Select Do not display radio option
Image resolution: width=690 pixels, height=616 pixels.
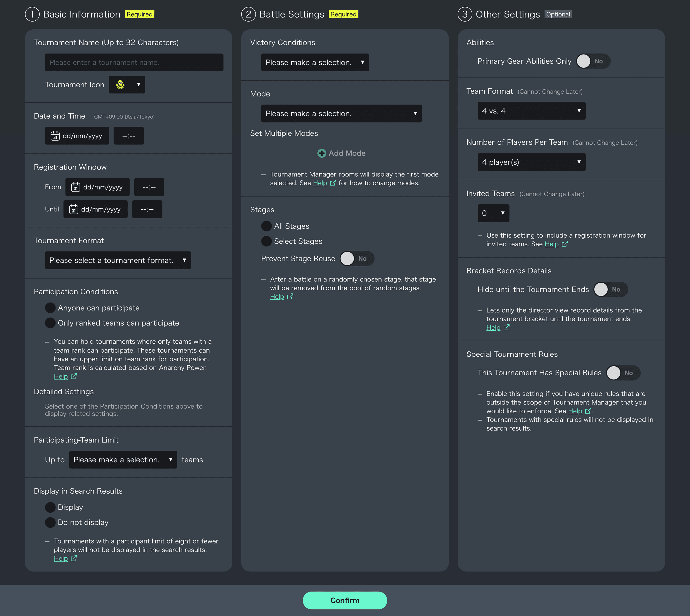tap(50, 523)
